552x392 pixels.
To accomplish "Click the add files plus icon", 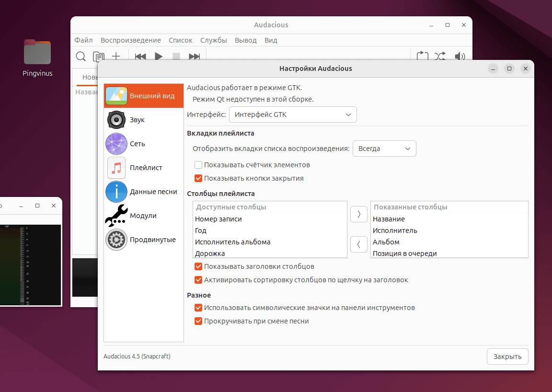I will (116, 57).
